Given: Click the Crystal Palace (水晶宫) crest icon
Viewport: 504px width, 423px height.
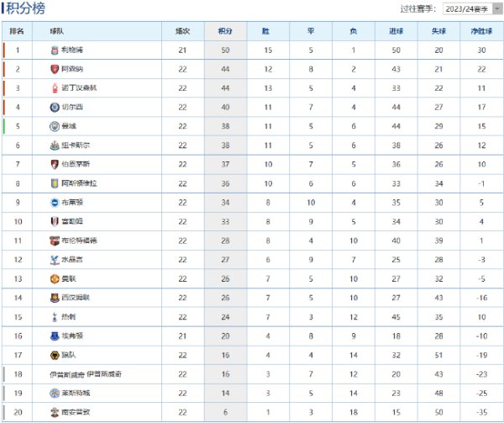Looking at the screenshot, I should 55,259.
